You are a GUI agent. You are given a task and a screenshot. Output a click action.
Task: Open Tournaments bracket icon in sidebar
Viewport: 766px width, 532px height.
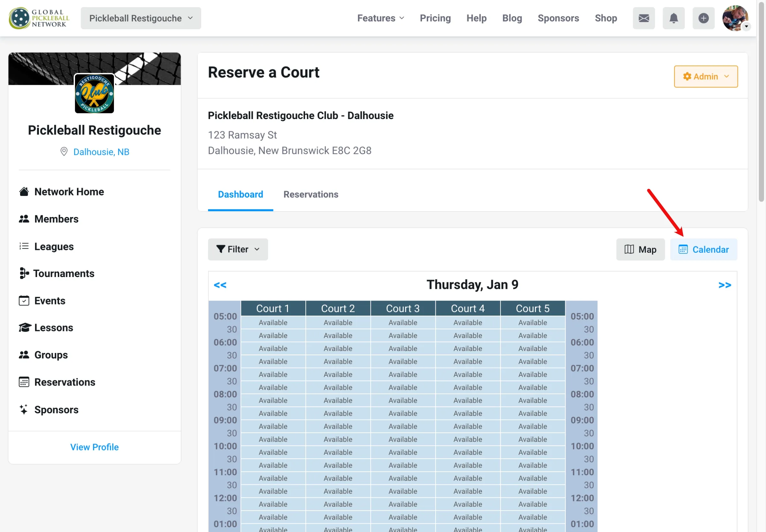[24, 273]
